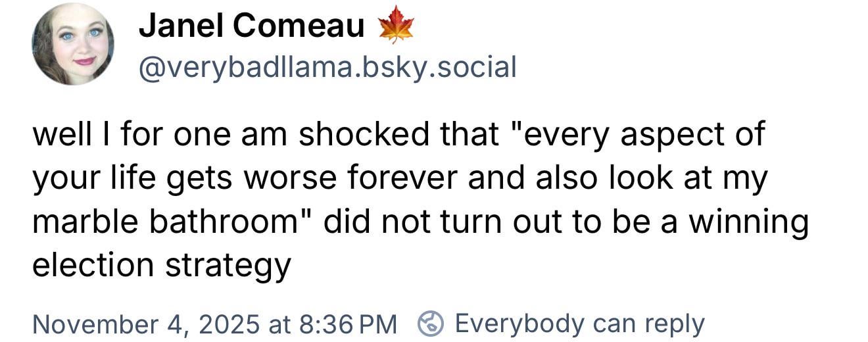This screenshot has height=342, width=868.
Task: Click the reply-settings icon next to the timestamp
Action: 431,324
